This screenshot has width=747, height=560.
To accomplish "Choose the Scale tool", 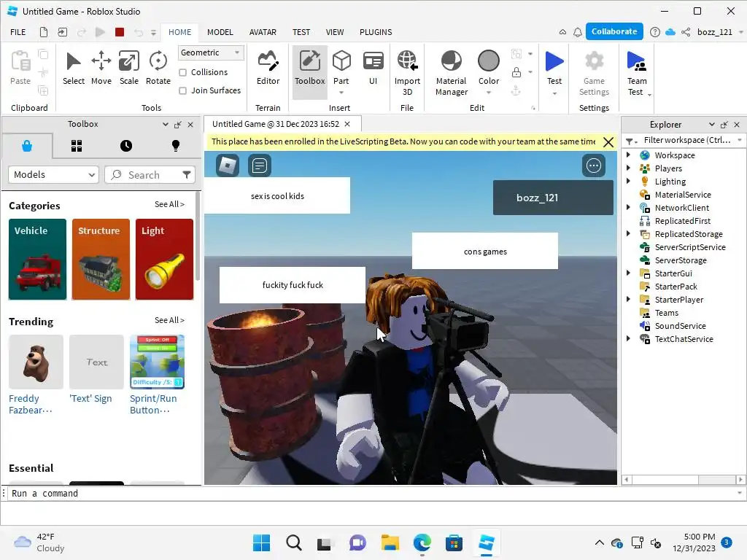I will point(128,68).
